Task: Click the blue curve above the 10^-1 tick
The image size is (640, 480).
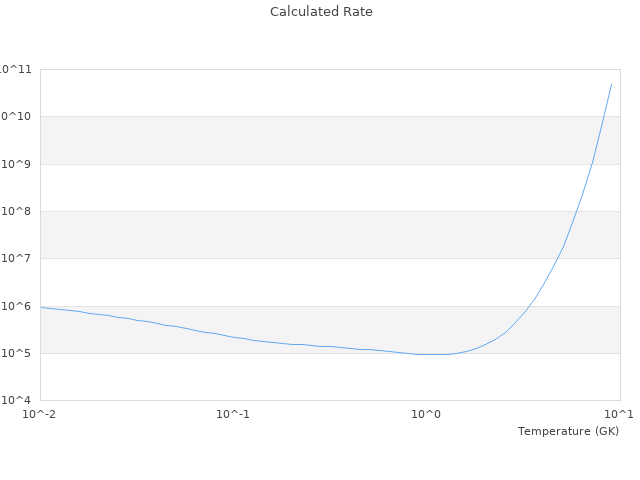Action: 233,337
